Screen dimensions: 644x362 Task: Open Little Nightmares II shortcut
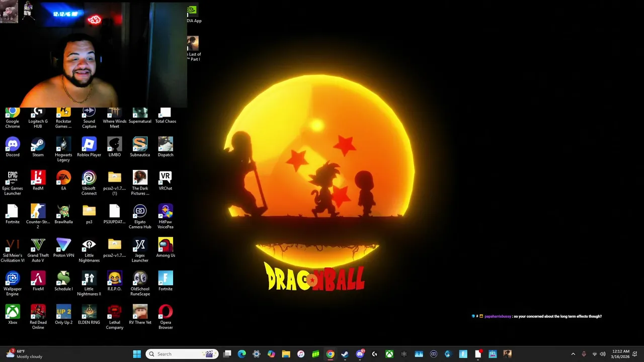pyautogui.click(x=89, y=284)
